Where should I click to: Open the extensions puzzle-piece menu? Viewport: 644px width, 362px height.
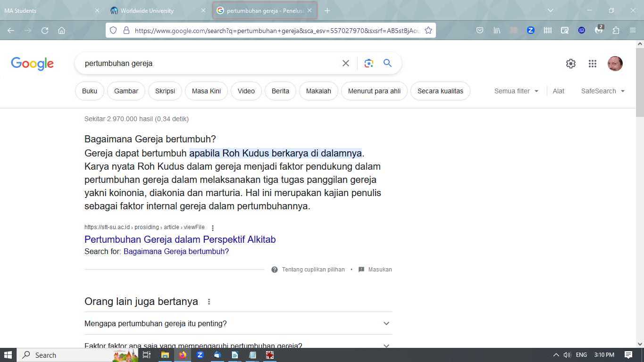pos(616,30)
